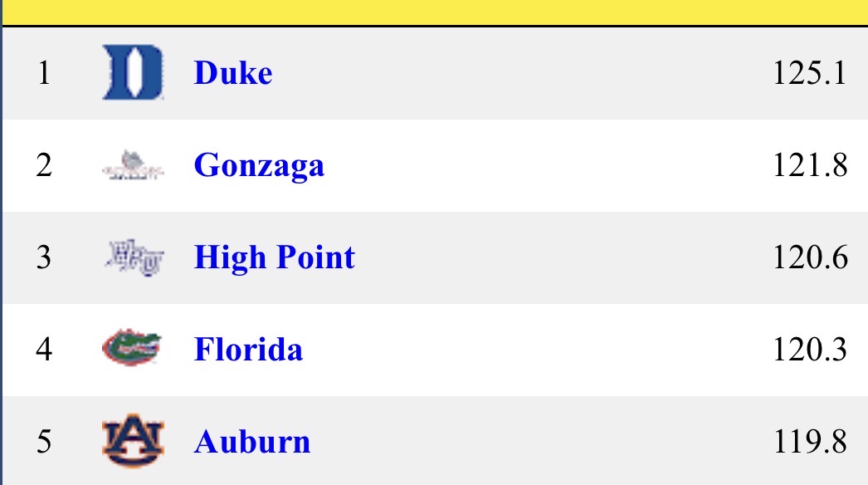Select the rank 2 number cell
This screenshot has width=868, height=485.
(44, 166)
